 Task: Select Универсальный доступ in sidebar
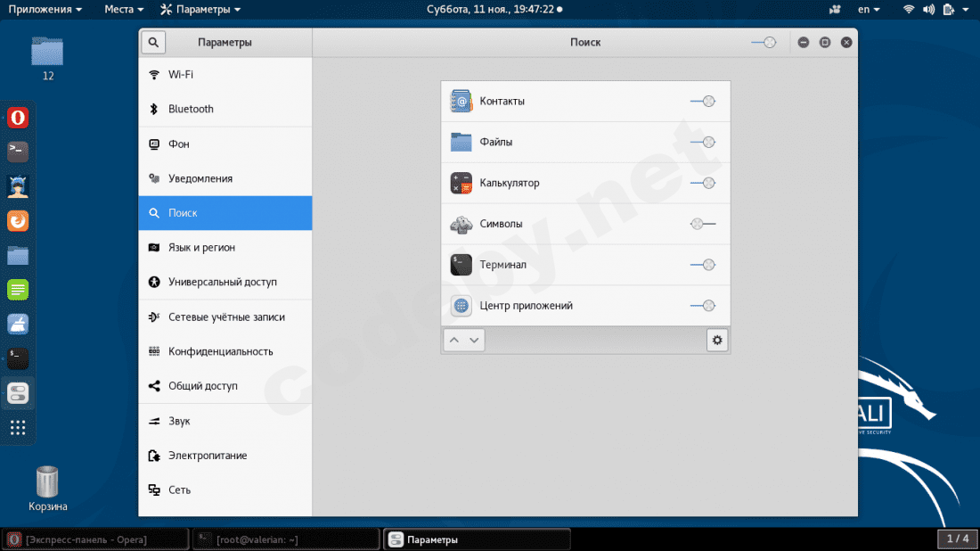[x=225, y=282]
